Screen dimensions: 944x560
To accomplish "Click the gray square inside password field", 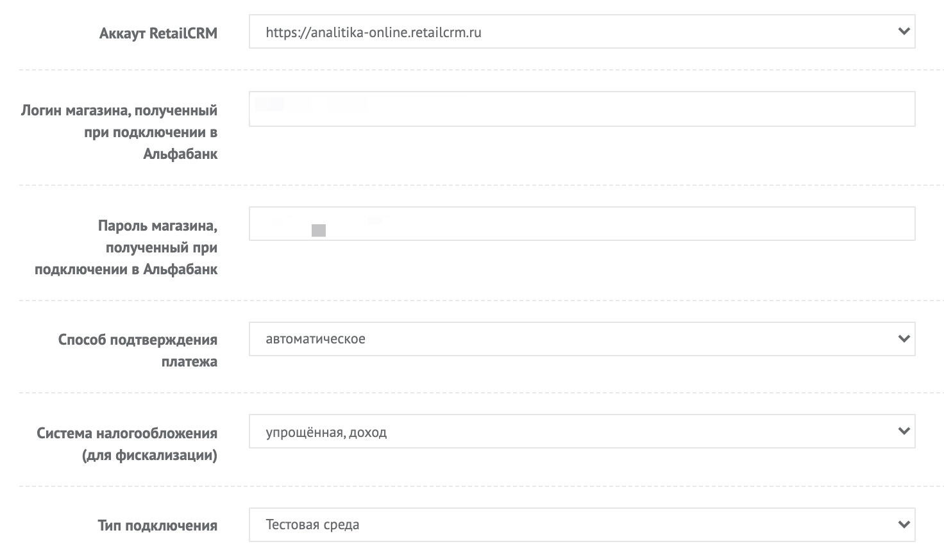I will tap(319, 231).
